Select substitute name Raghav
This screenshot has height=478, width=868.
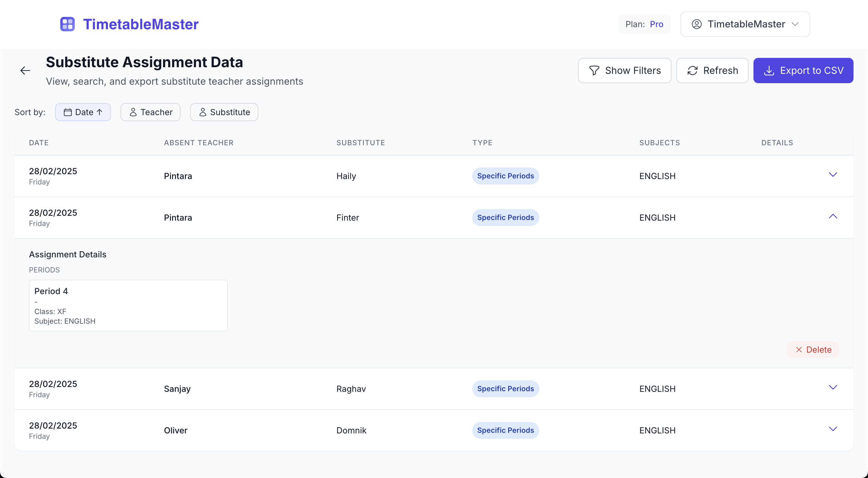click(351, 389)
